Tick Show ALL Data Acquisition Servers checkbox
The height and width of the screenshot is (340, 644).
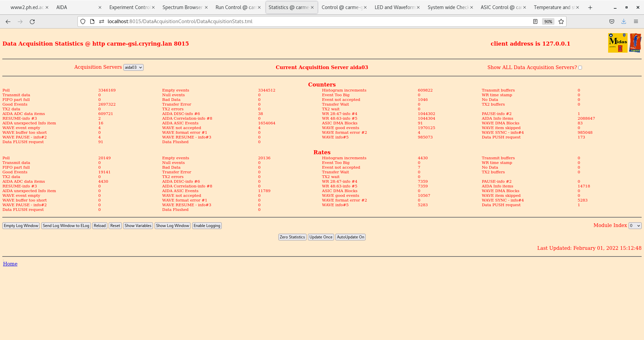[580, 68]
